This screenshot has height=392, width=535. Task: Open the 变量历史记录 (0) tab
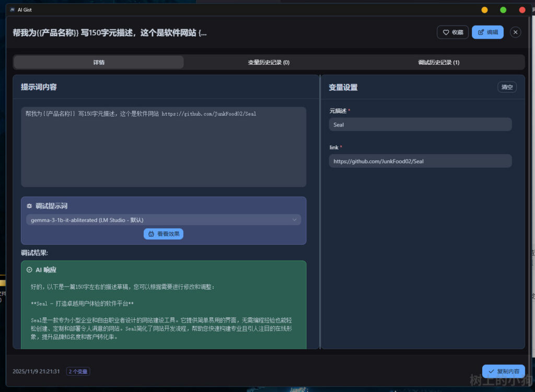(269, 62)
